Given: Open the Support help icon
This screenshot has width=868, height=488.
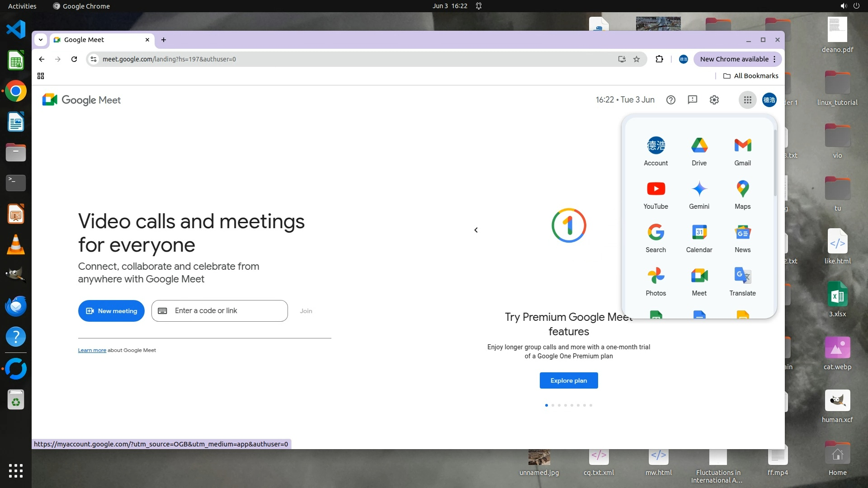Looking at the screenshot, I should 670,100.
